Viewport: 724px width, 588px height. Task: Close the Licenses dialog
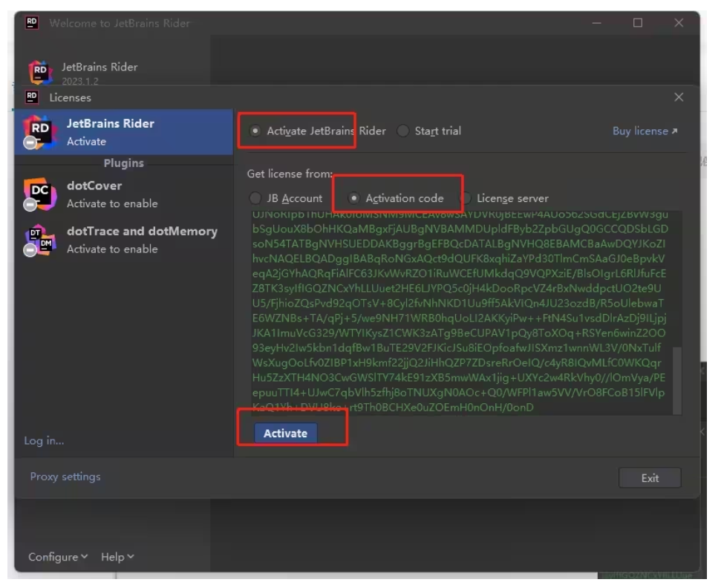(x=678, y=97)
